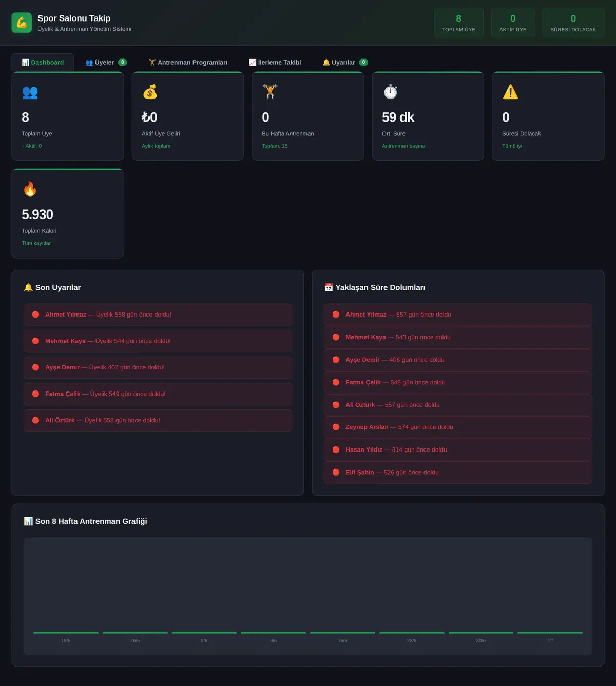
Task: Click Fatma Çelik 549 gün alert row
Action: [158, 394]
